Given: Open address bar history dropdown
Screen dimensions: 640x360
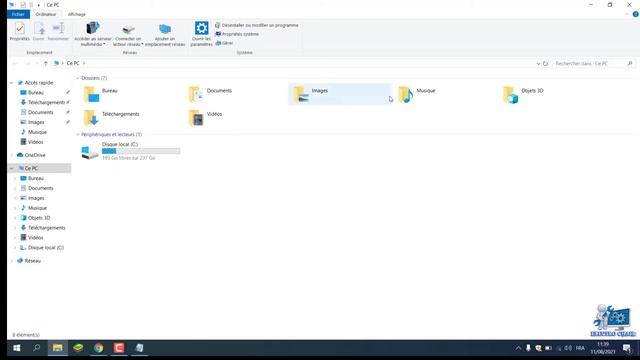Looking at the screenshot, I should (x=538, y=64).
